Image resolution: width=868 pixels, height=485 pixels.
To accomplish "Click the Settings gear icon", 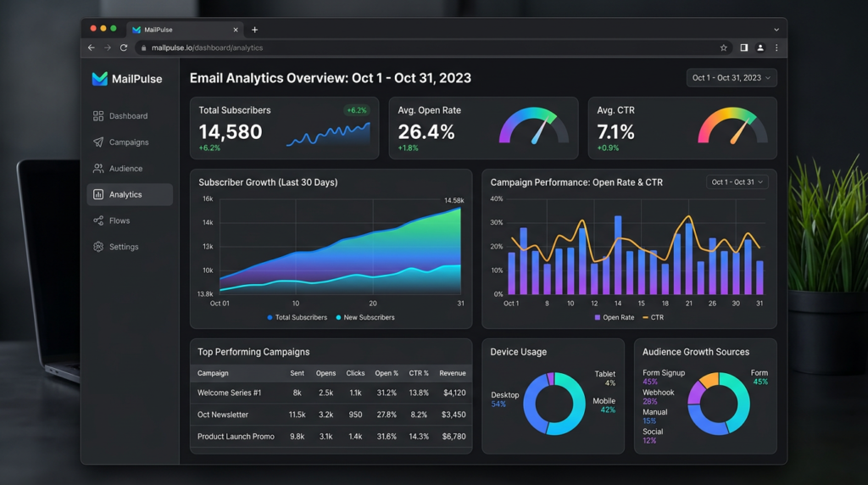I will (x=98, y=248).
